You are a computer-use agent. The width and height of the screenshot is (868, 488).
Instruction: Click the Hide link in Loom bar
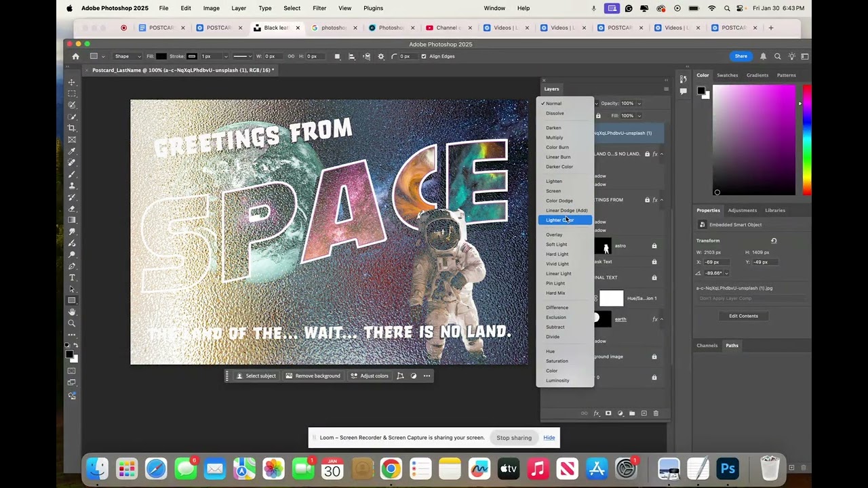point(549,438)
